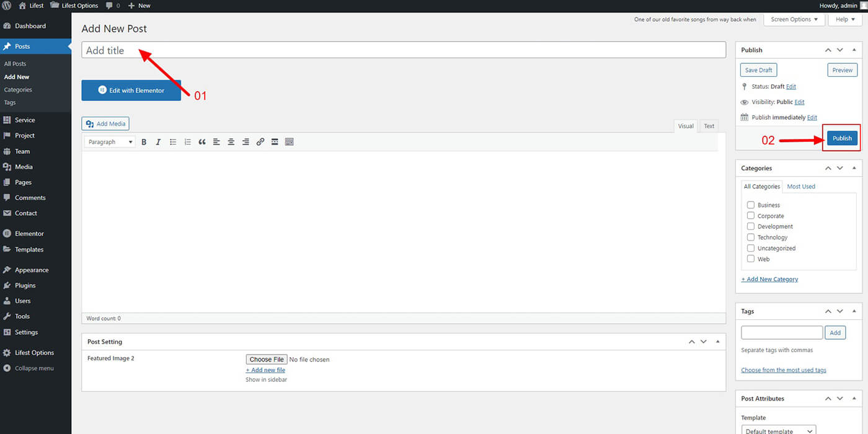Collapse the Categories panel toggle arrow

point(854,168)
